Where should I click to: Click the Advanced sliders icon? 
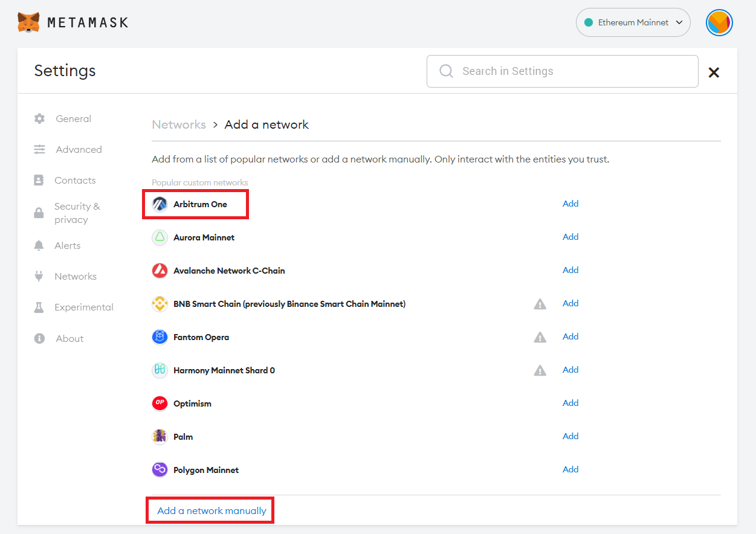[40, 149]
